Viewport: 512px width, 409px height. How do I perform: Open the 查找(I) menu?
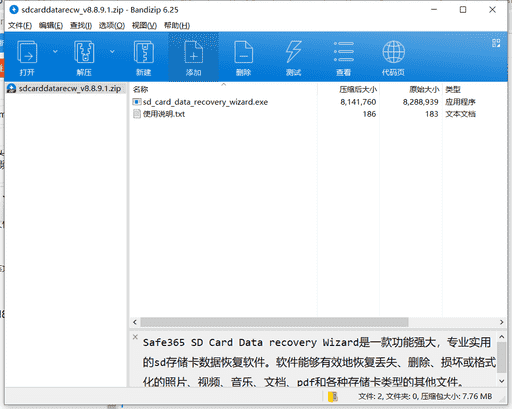click(81, 25)
